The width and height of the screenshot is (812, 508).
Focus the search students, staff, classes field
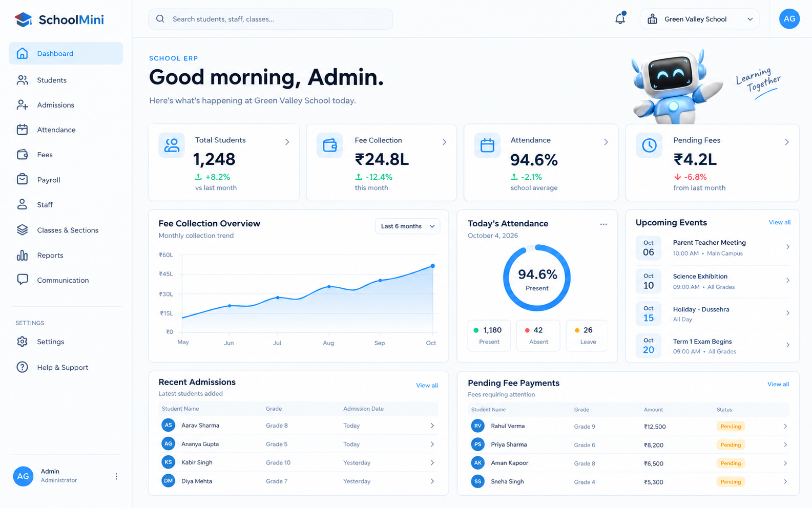(x=270, y=19)
